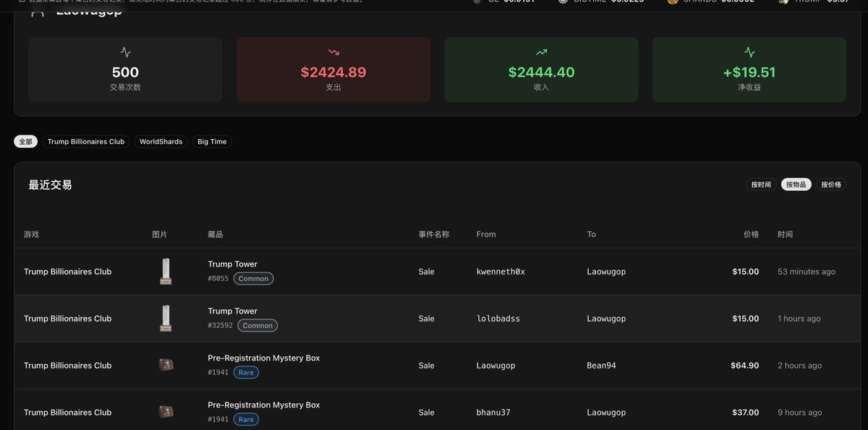This screenshot has height=430, width=868.
Task: Click Rare badge in $64.90 row
Action: coord(246,373)
